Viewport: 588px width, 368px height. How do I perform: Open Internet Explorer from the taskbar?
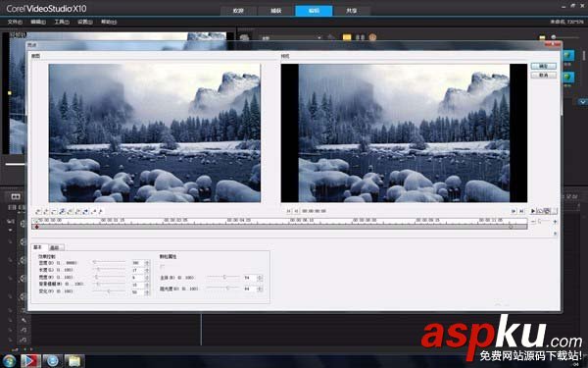pos(53,361)
